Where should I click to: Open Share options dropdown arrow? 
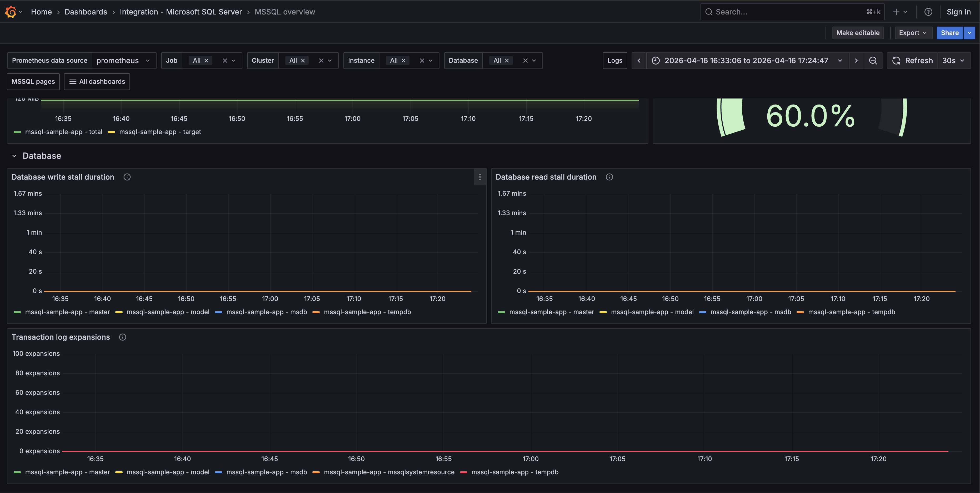tap(969, 33)
